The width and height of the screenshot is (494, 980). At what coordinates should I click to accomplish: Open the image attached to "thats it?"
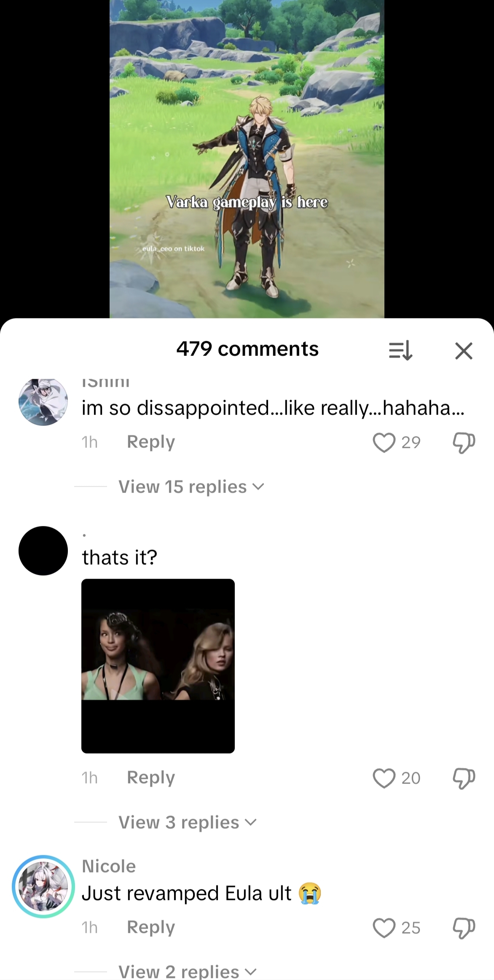(x=158, y=666)
